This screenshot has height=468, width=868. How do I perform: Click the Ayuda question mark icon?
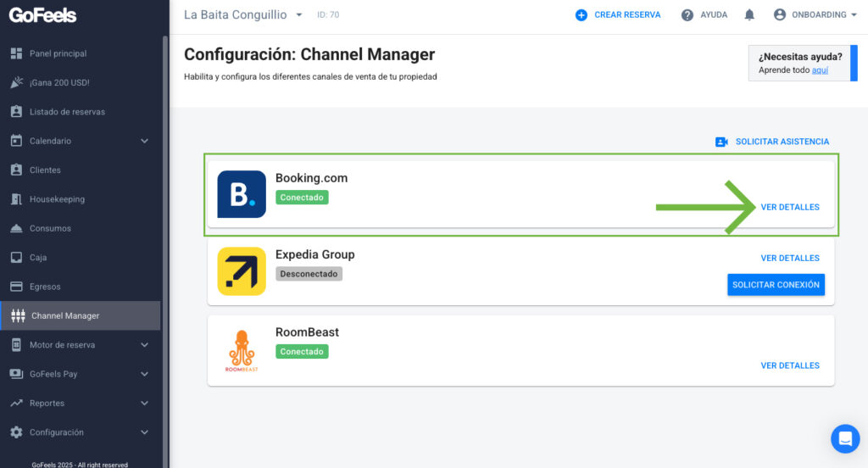click(687, 15)
